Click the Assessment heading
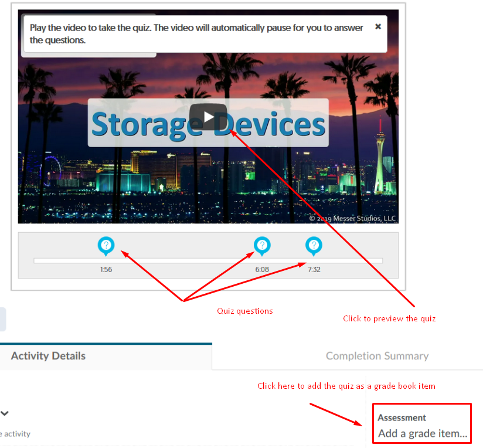The image size is (483, 448). coord(402,418)
